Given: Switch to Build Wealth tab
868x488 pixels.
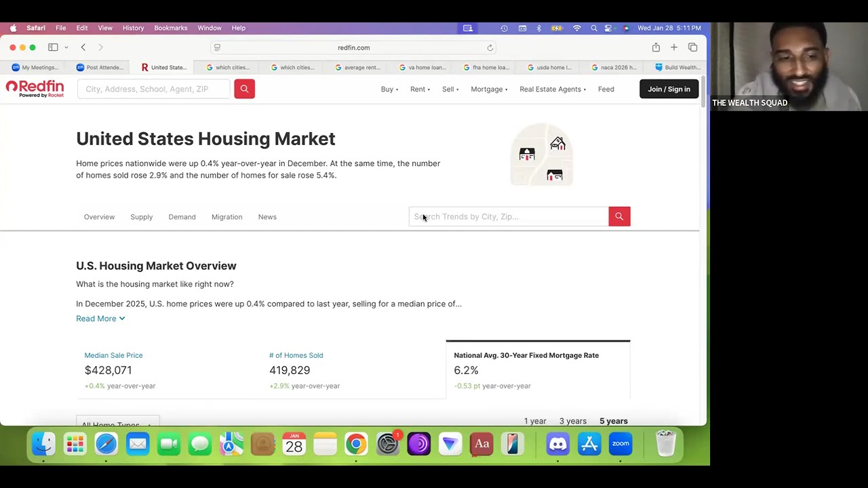Looking at the screenshot, I should 678,67.
